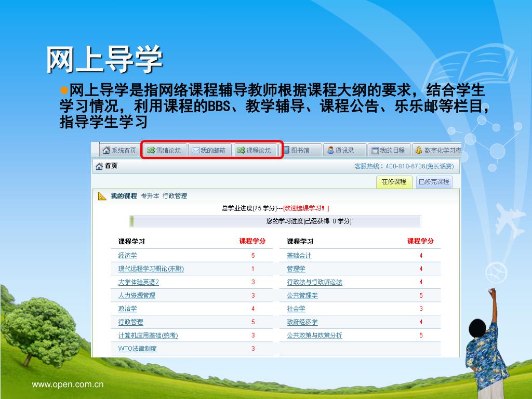Open the 政府经济学 course link
The width and height of the screenshot is (532, 399).
(x=302, y=322)
